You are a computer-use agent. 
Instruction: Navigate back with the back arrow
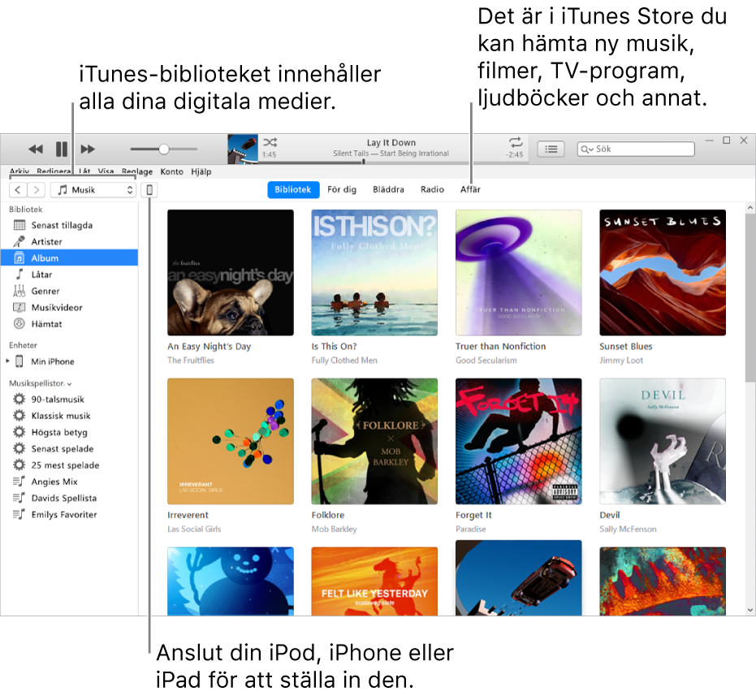tap(18, 189)
